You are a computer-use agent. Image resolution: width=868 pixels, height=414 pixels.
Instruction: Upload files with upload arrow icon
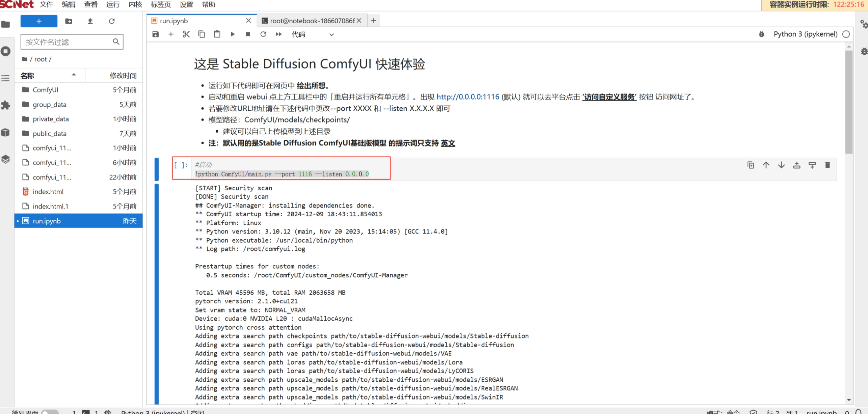[90, 21]
